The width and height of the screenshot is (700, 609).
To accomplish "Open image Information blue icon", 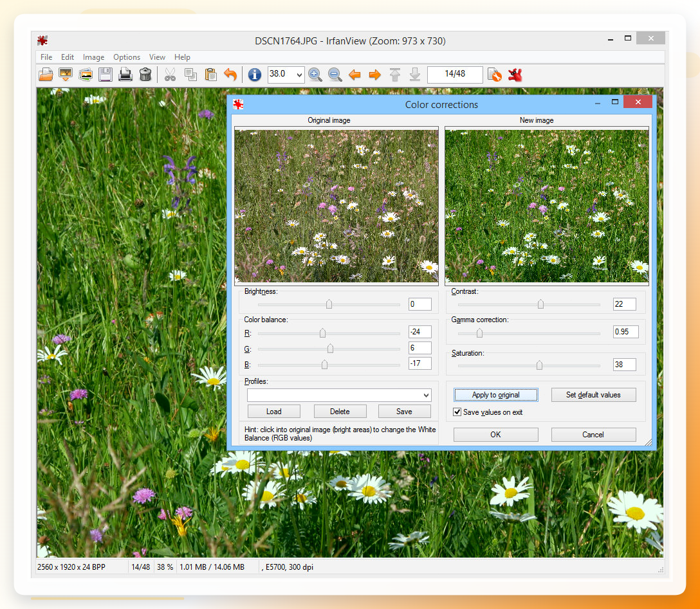I will click(255, 75).
